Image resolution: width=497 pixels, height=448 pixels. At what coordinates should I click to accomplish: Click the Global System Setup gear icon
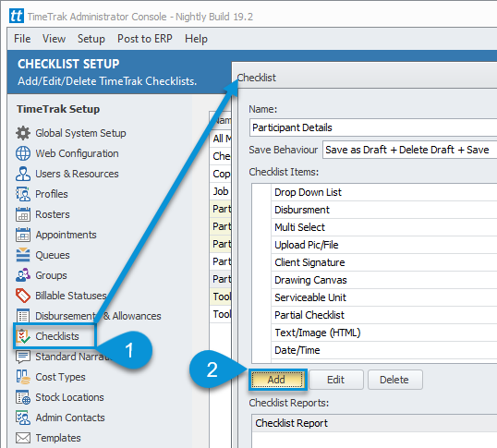pyautogui.click(x=23, y=133)
